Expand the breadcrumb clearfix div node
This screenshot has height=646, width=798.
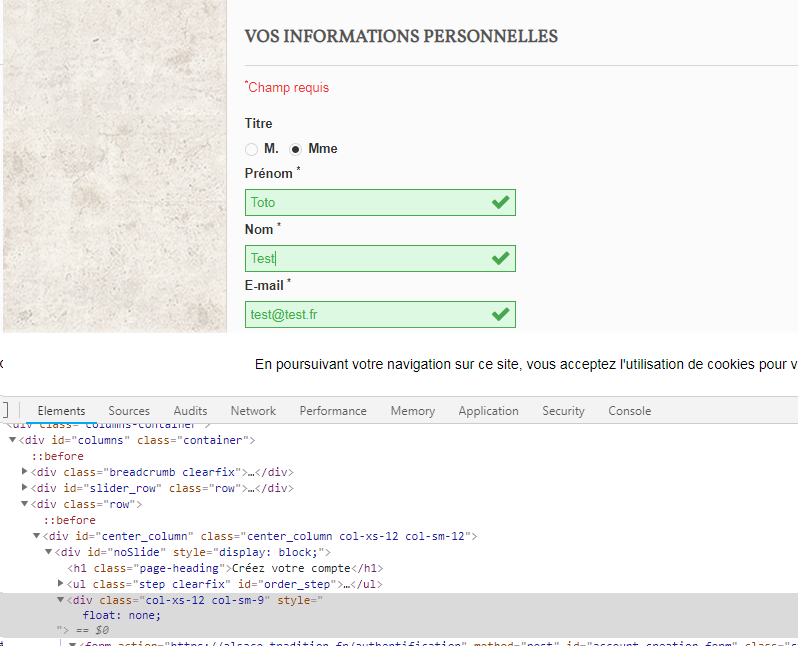24,472
